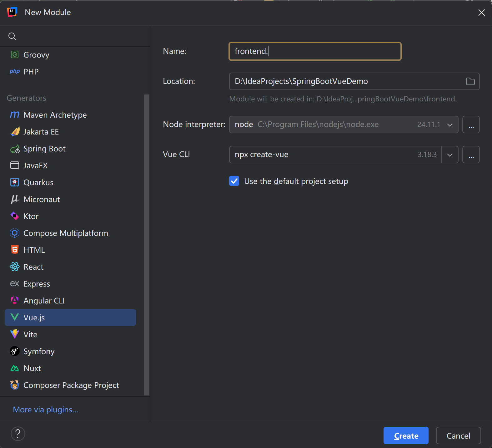Select Jakarta EE generator label

[41, 132]
